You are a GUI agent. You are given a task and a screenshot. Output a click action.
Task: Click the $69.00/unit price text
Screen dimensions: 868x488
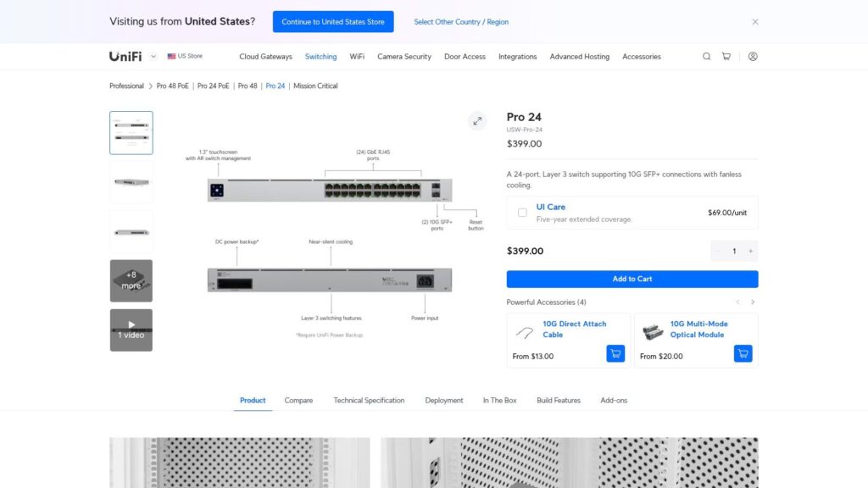click(x=727, y=213)
